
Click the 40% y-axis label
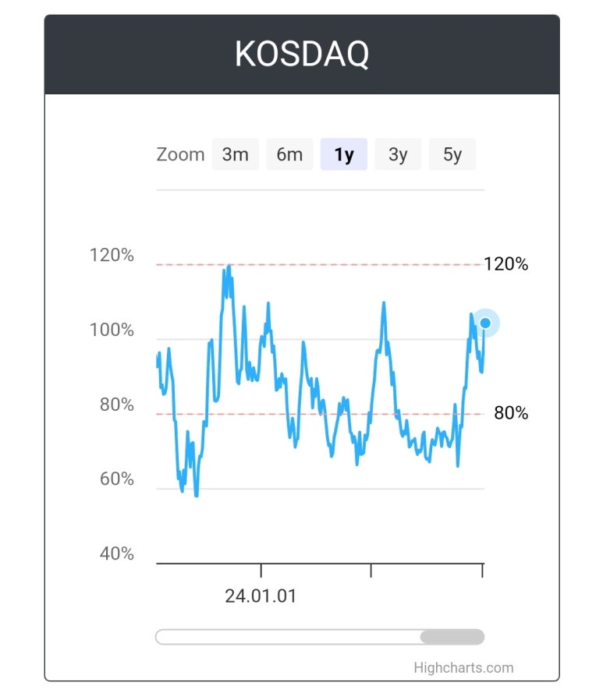[116, 553]
